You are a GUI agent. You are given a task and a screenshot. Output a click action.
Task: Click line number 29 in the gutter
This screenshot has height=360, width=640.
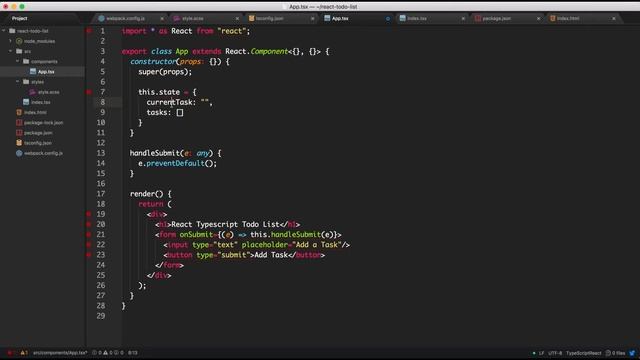(x=101, y=316)
